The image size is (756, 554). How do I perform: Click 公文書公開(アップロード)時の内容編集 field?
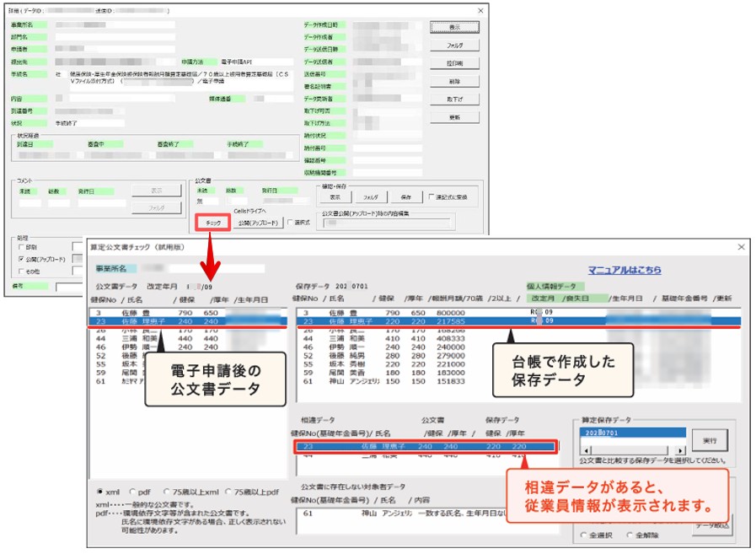click(389, 223)
